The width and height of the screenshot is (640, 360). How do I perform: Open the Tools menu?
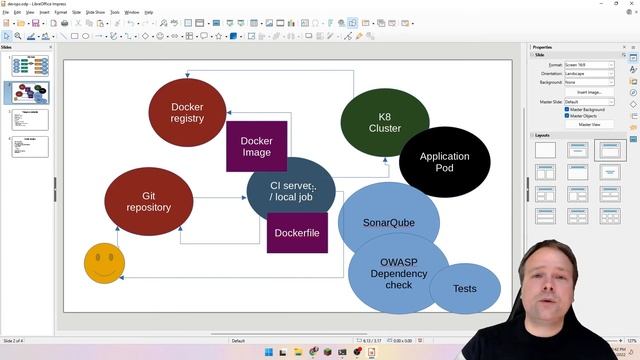(115, 13)
